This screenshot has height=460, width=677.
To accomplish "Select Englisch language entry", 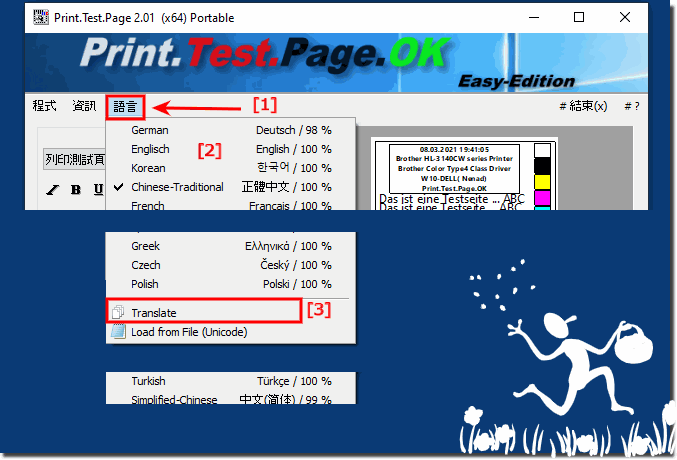I will pos(231,149).
